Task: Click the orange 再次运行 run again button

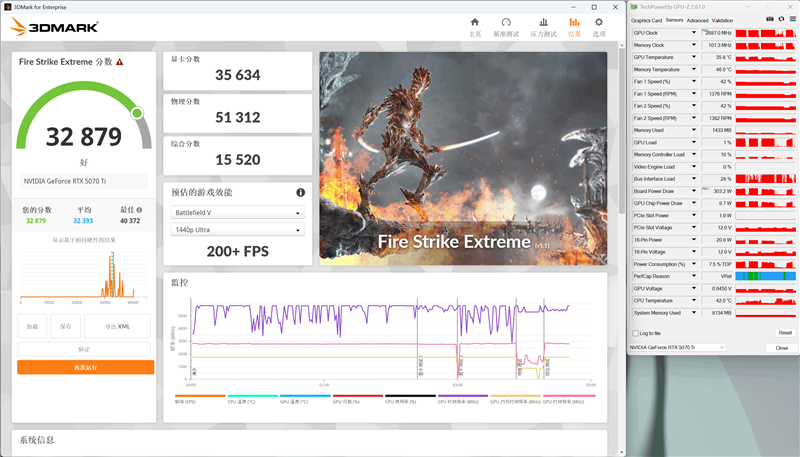Action: coord(86,367)
